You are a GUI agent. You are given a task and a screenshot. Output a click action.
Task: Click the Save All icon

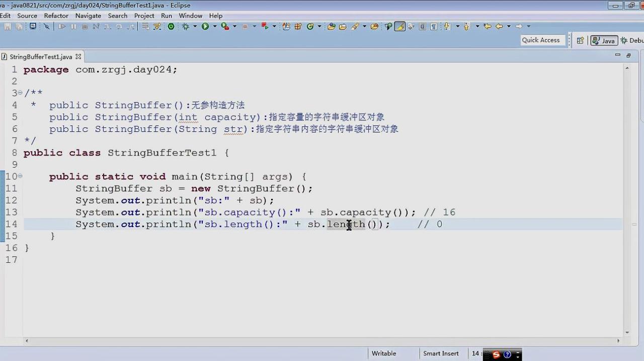(19, 26)
